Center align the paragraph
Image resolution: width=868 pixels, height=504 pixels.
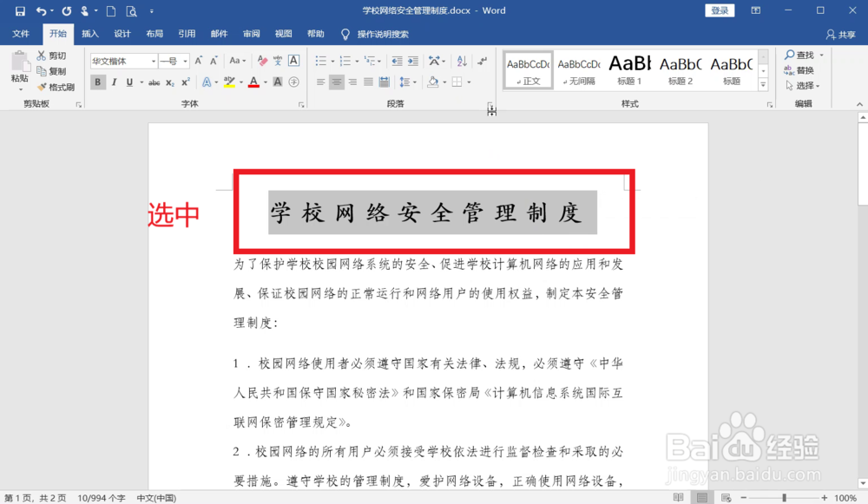336,82
